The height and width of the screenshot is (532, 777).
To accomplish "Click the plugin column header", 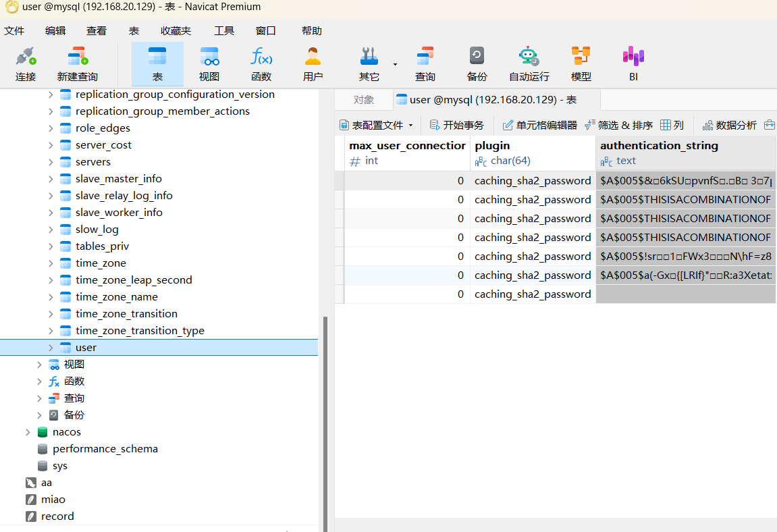I will click(533, 153).
